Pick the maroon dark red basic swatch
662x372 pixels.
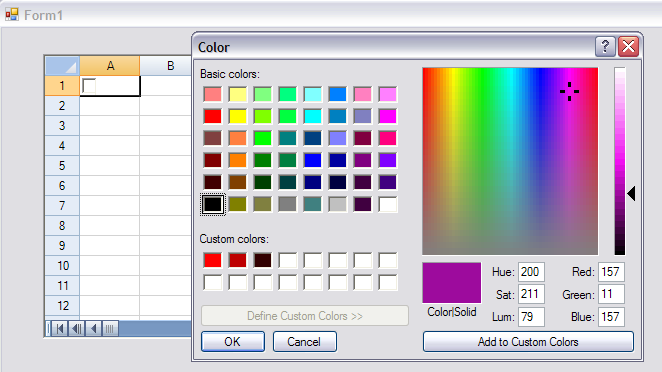pyautogui.click(x=213, y=160)
